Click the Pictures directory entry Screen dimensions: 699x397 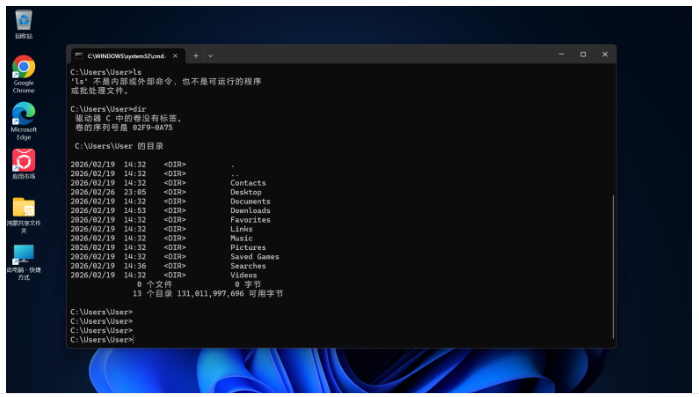[248, 248]
